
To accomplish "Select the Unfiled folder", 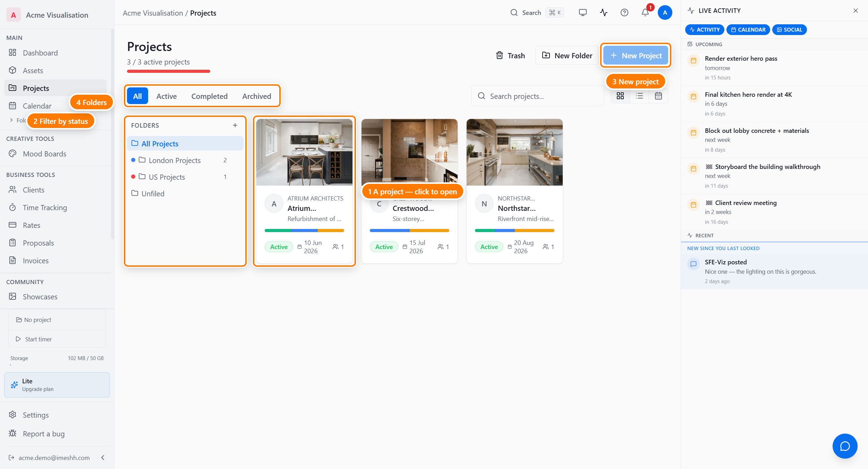I will click(x=185, y=194).
